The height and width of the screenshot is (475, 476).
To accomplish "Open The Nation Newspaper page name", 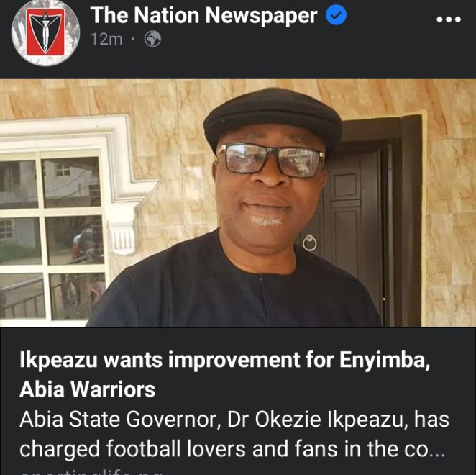I will [x=203, y=15].
